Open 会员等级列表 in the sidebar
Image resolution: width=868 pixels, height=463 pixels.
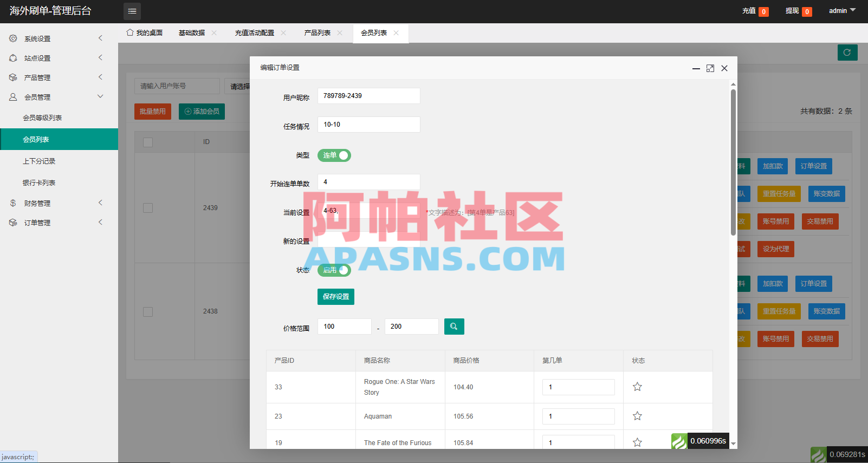pyautogui.click(x=59, y=118)
